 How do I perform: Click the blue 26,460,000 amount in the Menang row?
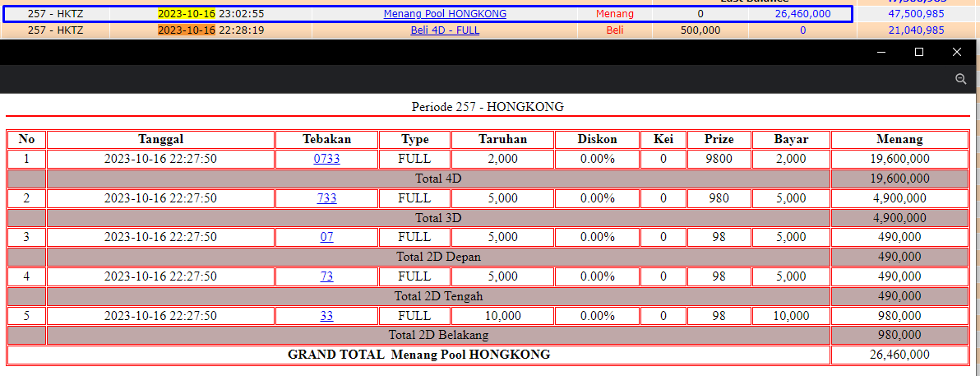pos(802,14)
